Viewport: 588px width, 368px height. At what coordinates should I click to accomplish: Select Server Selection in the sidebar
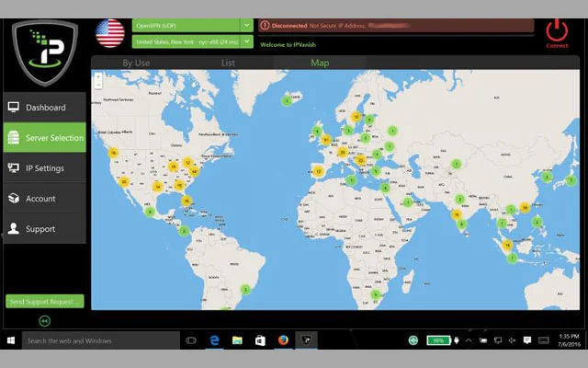44,137
